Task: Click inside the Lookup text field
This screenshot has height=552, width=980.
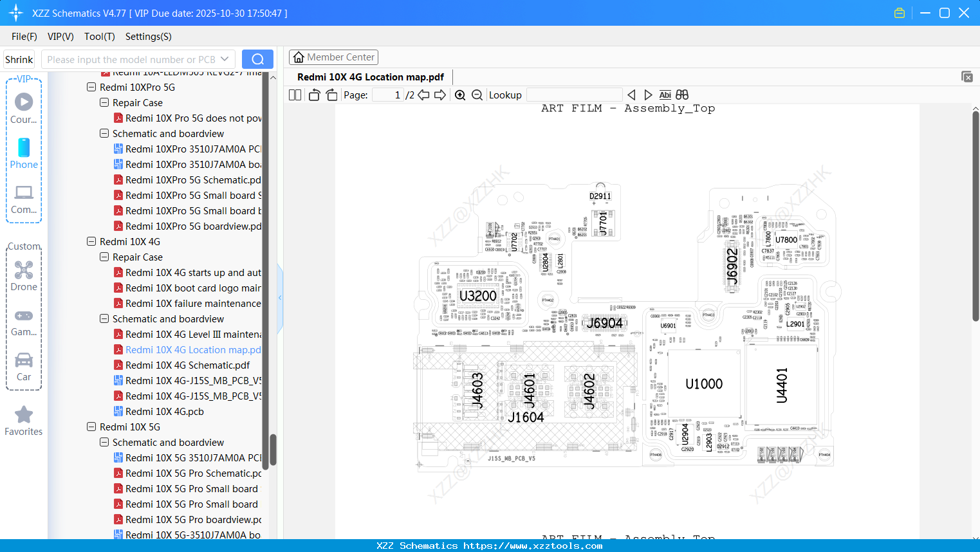Action: (x=573, y=95)
